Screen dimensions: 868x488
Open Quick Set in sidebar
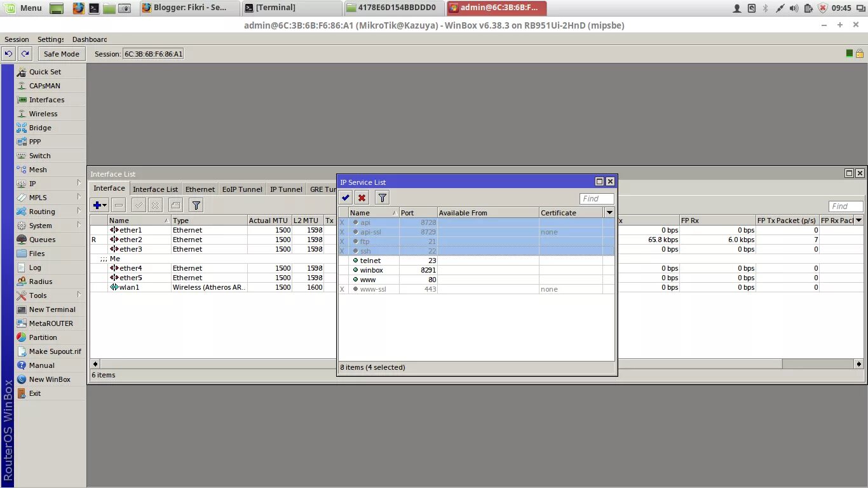[x=50, y=72]
